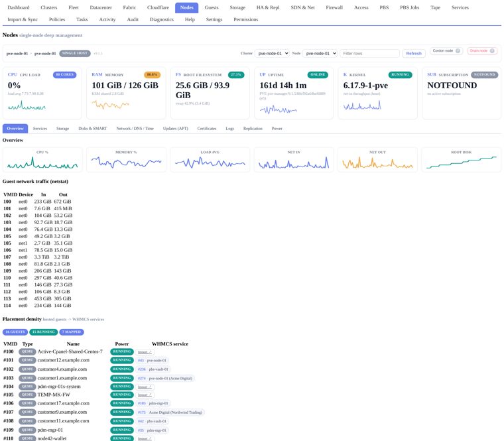Open HA & Repl navigation item
504x441 pixels.
(x=268, y=7)
